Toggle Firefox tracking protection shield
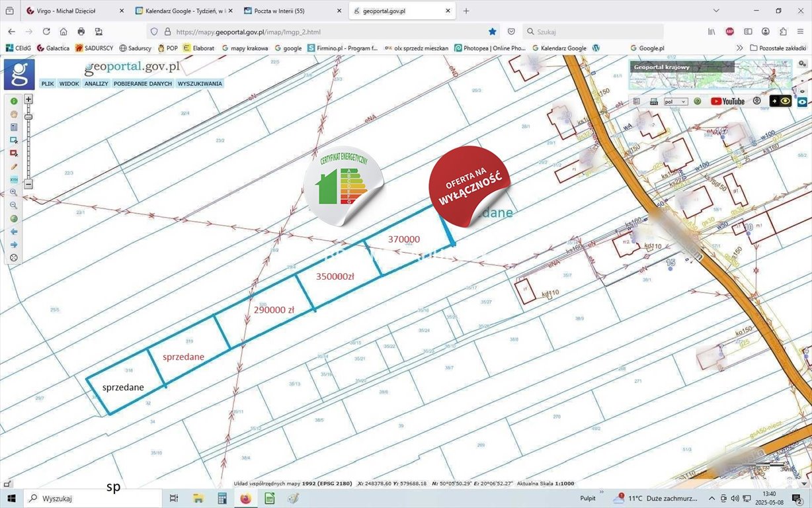The image size is (812, 508). (153, 31)
